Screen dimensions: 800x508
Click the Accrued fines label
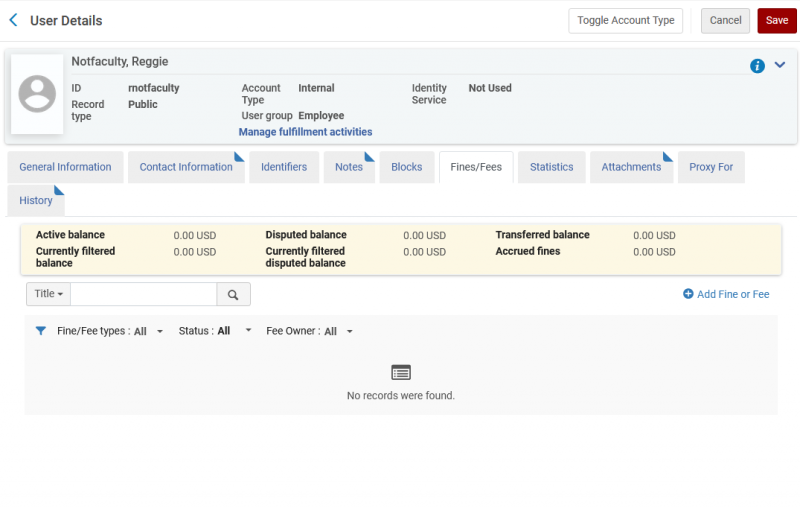(528, 251)
